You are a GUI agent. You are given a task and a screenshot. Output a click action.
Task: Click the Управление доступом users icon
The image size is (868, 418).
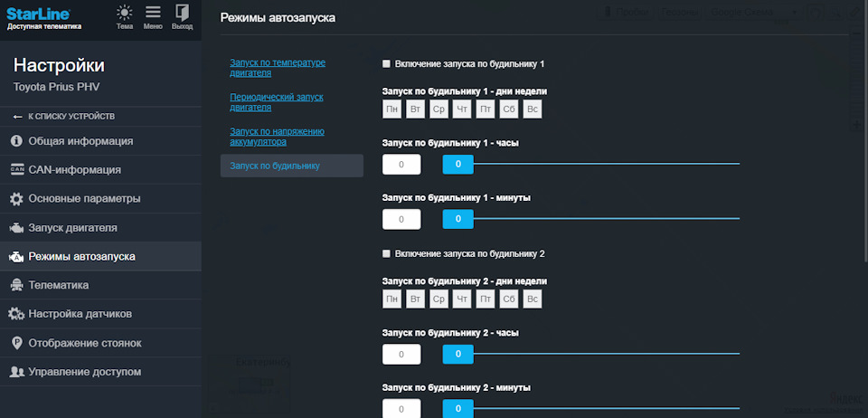click(17, 372)
